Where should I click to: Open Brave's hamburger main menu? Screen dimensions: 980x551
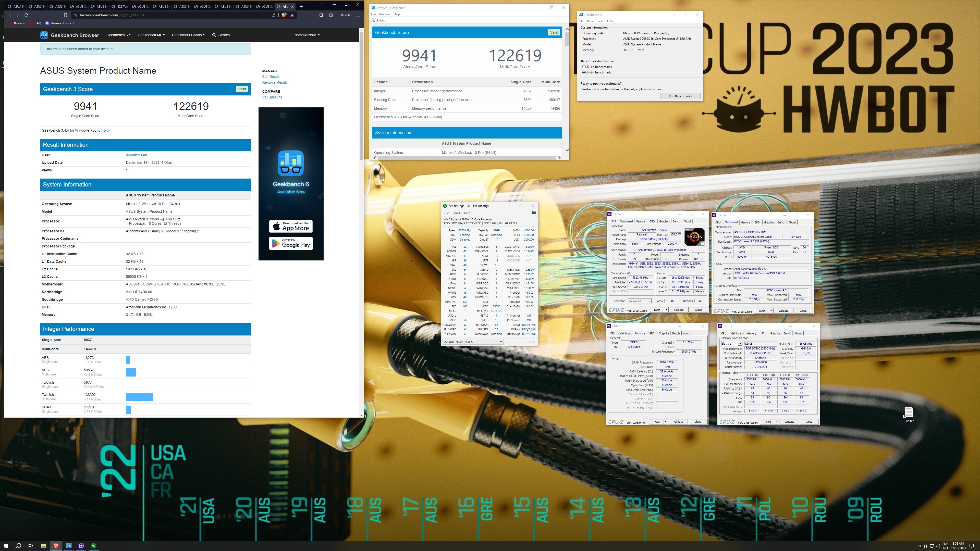[x=358, y=15]
